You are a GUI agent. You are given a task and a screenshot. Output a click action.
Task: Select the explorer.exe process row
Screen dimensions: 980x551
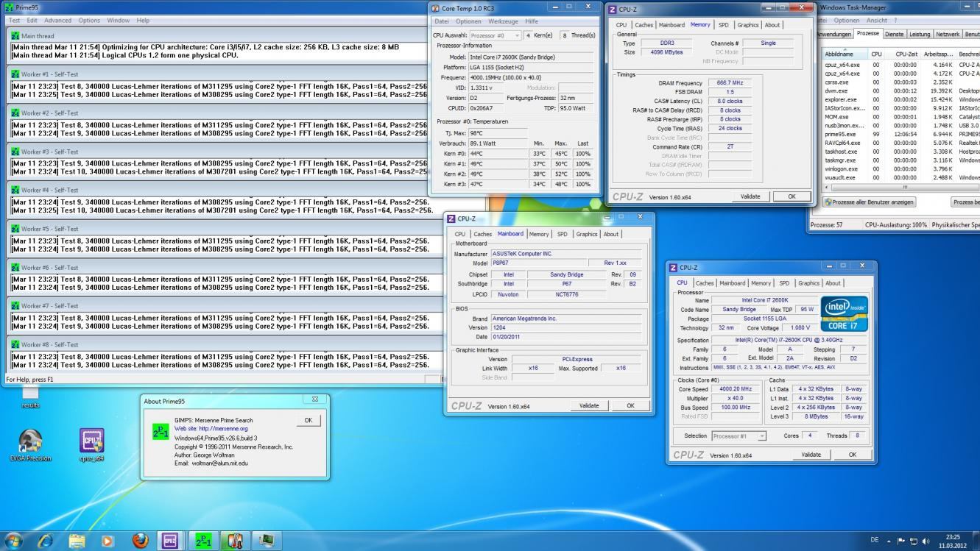pyautogui.click(x=901, y=99)
